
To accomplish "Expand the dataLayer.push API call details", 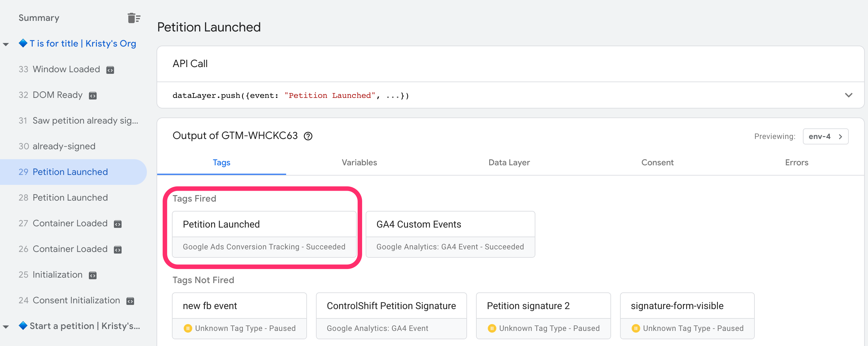I will click(x=848, y=95).
